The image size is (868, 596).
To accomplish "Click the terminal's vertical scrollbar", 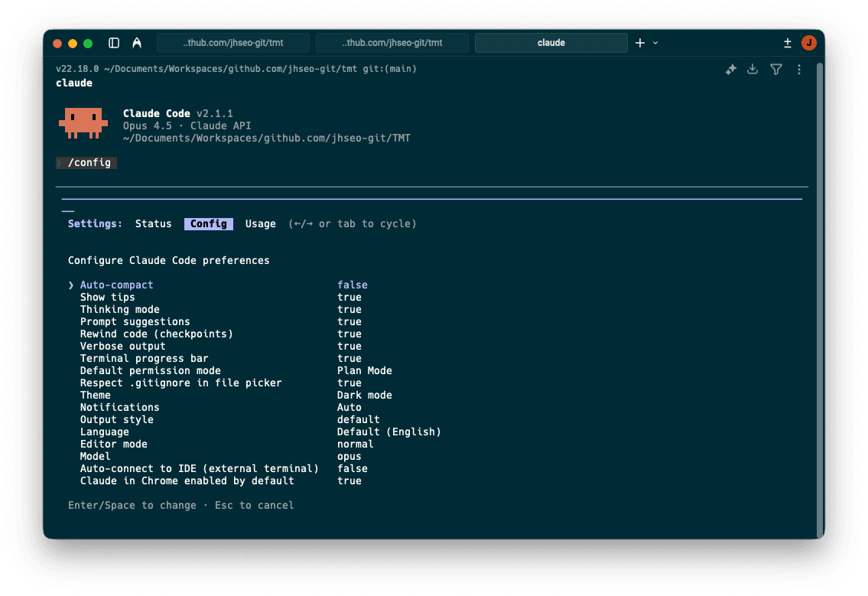I will tap(820, 298).
